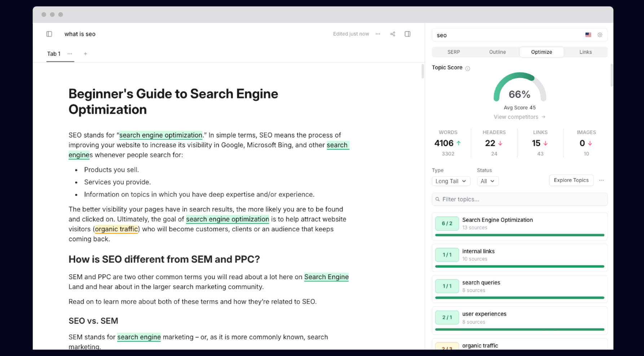Switch to the Outline tab
644x356 pixels.
click(x=497, y=52)
